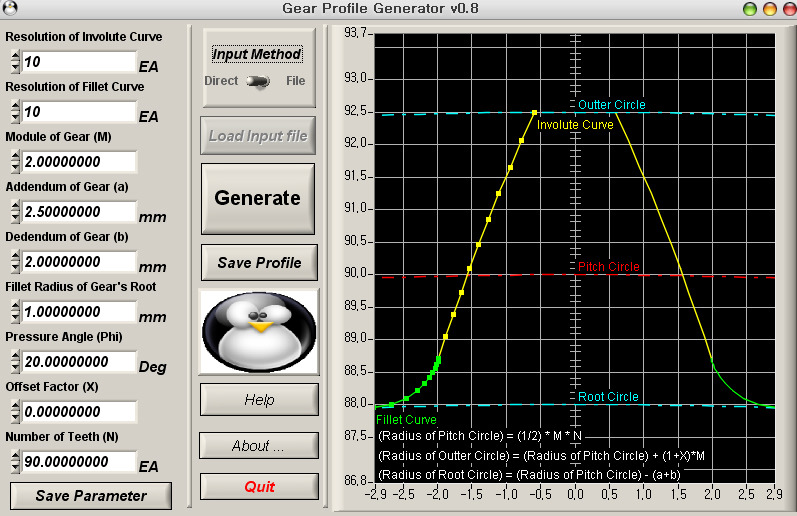Click the Addendum of Gear value field
Screen dimensions: 797x516
[x=79, y=212]
